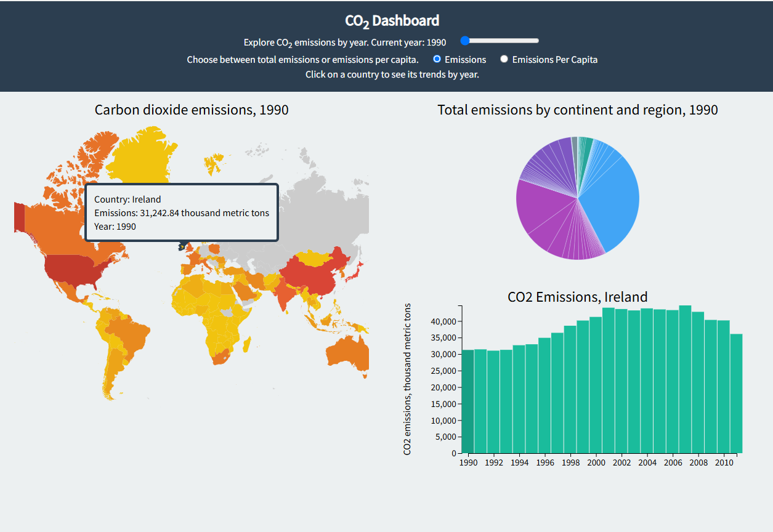Image resolution: width=773 pixels, height=532 pixels.
Task: Click the CO2 Dashboard title
Action: (392, 21)
